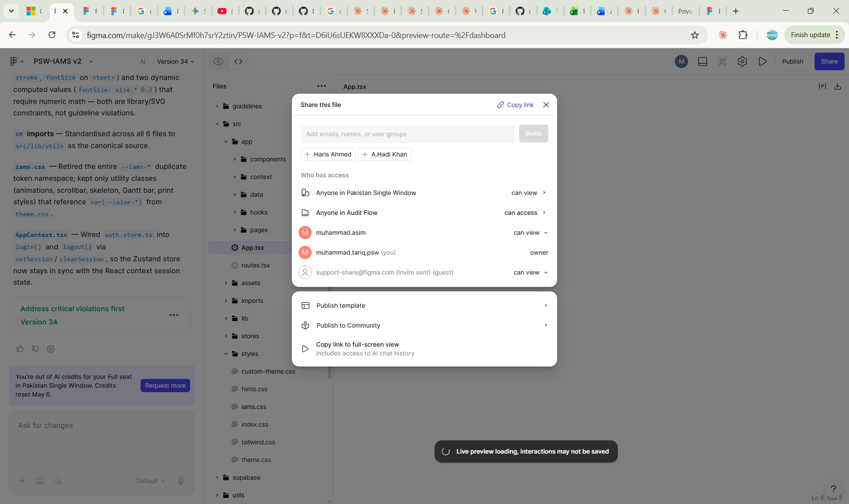849x504 pixels.
Task: Open Files panel three-dots menu
Action: click(321, 86)
